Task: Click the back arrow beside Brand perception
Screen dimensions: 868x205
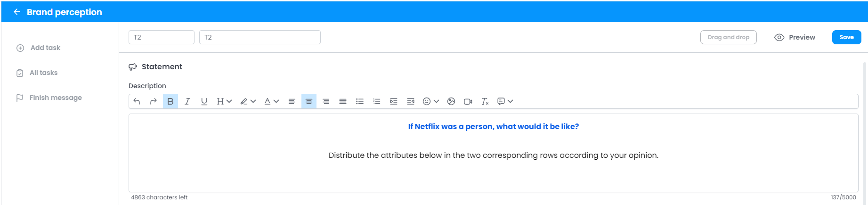Action: (17, 12)
